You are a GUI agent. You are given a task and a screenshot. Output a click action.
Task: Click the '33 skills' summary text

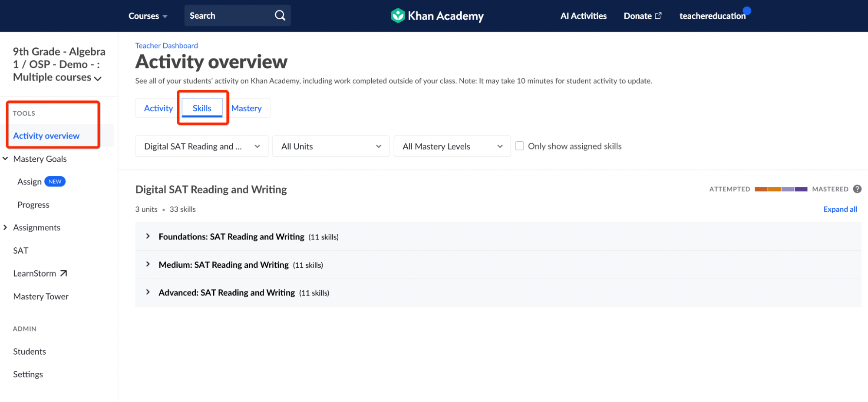tap(183, 209)
